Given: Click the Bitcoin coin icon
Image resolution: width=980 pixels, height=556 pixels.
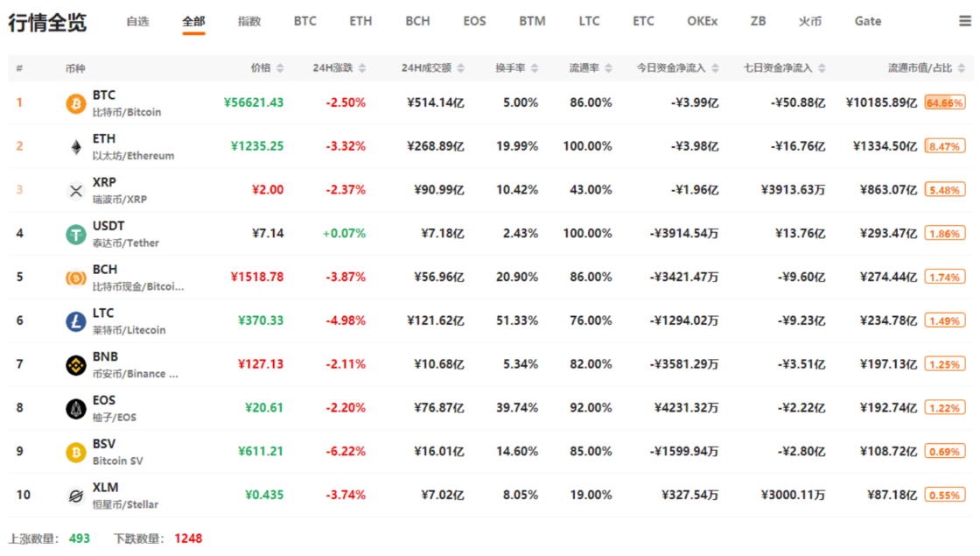Looking at the screenshot, I should click(x=76, y=103).
